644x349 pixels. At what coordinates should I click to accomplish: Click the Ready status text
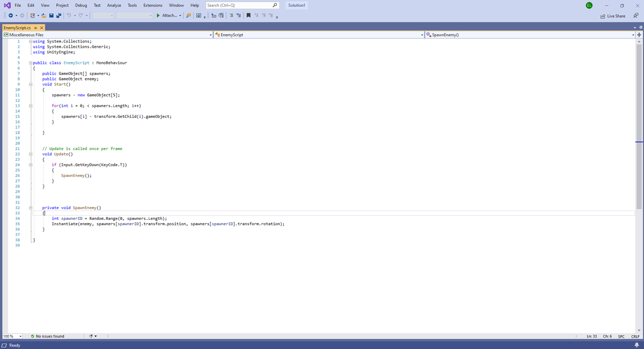tap(15, 345)
